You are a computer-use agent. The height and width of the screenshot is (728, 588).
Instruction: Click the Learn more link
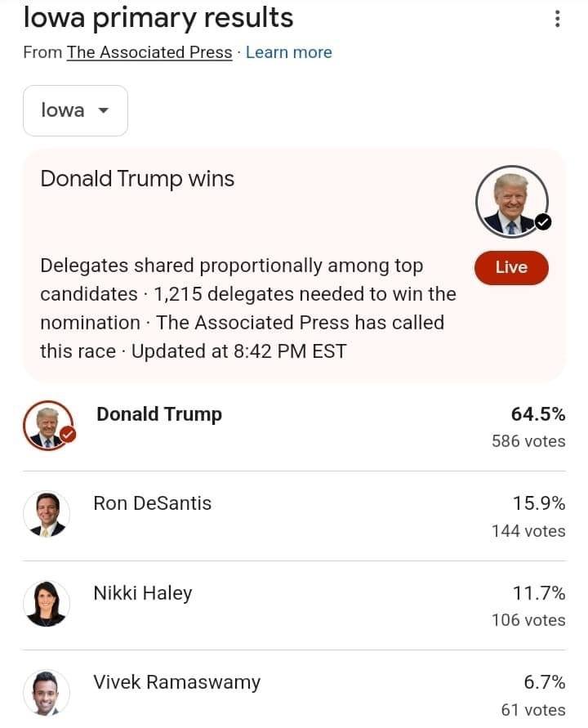(x=288, y=52)
